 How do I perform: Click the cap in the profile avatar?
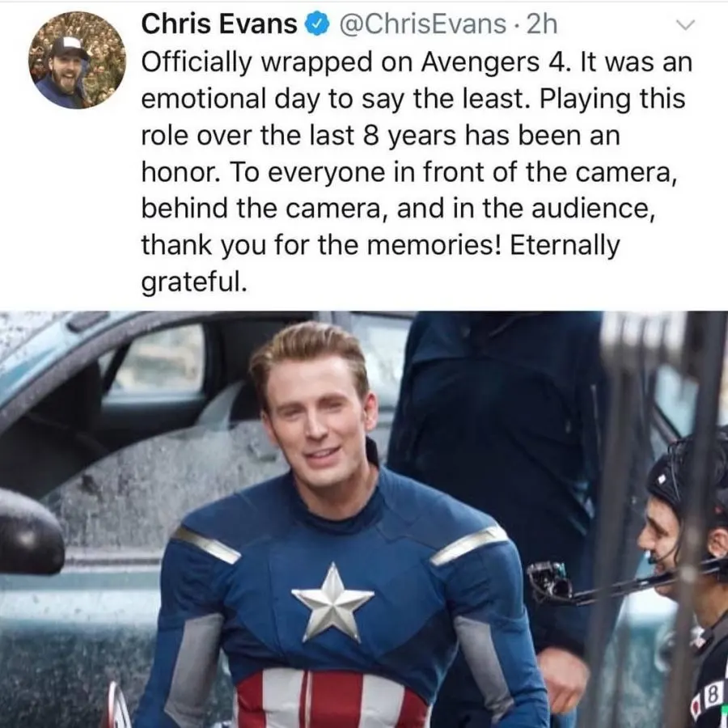[x=70, y=49]
